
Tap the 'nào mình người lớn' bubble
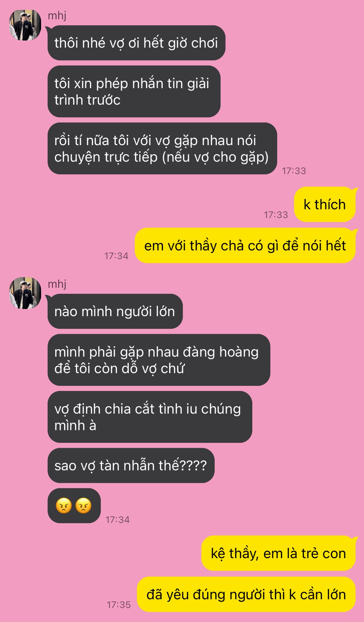click(115, 311)
